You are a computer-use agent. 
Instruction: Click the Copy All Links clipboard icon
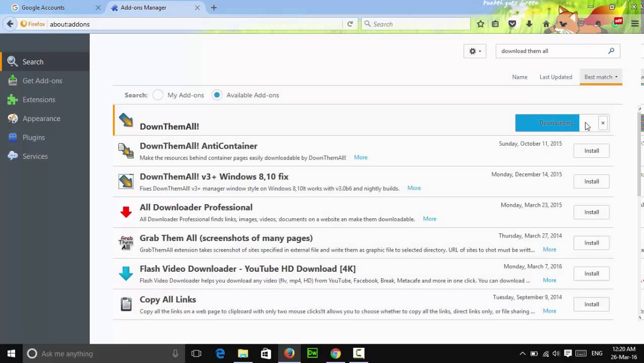(126, 305)
